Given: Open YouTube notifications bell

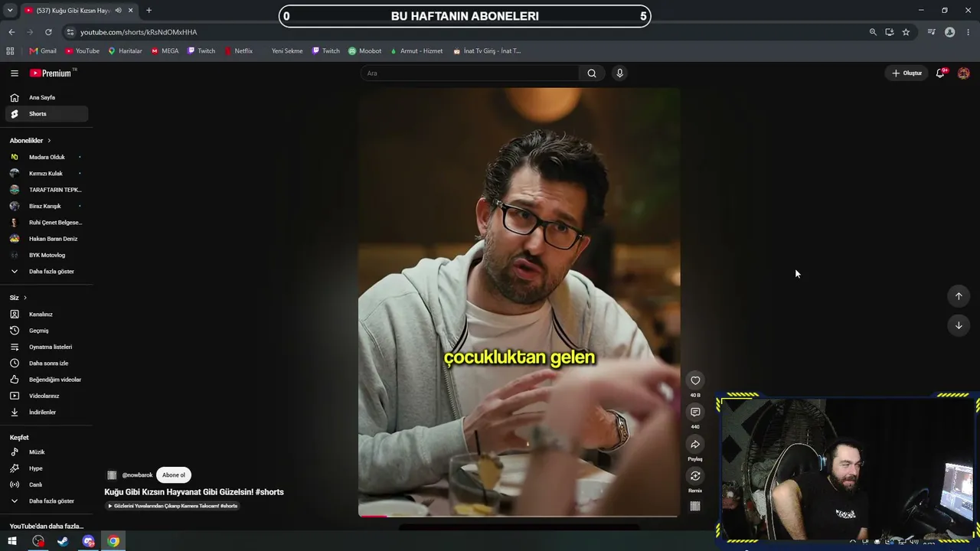Looking at the screenshot, I should pos(940,73).
